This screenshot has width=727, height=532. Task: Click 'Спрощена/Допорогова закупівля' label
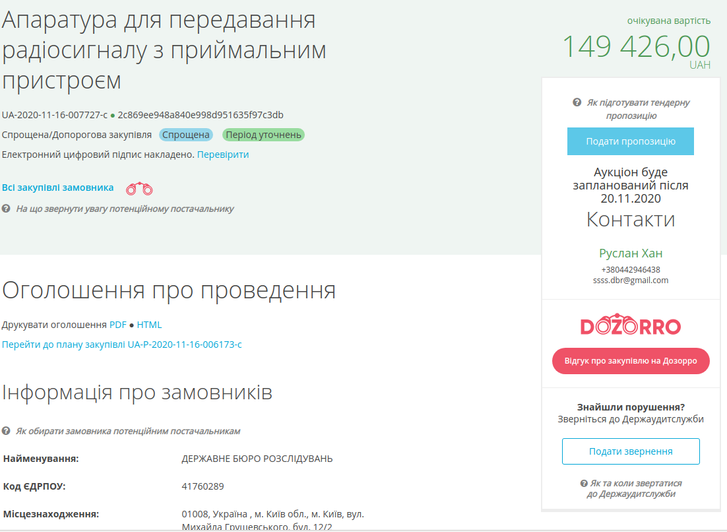pyautogui.click(x=77, y=135)
